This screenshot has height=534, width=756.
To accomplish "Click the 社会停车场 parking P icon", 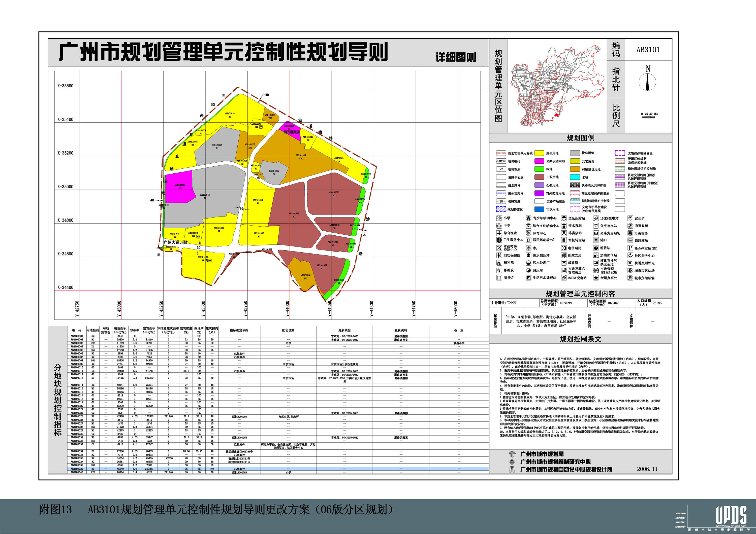I will pyautogui.click(x=630, y=248).
